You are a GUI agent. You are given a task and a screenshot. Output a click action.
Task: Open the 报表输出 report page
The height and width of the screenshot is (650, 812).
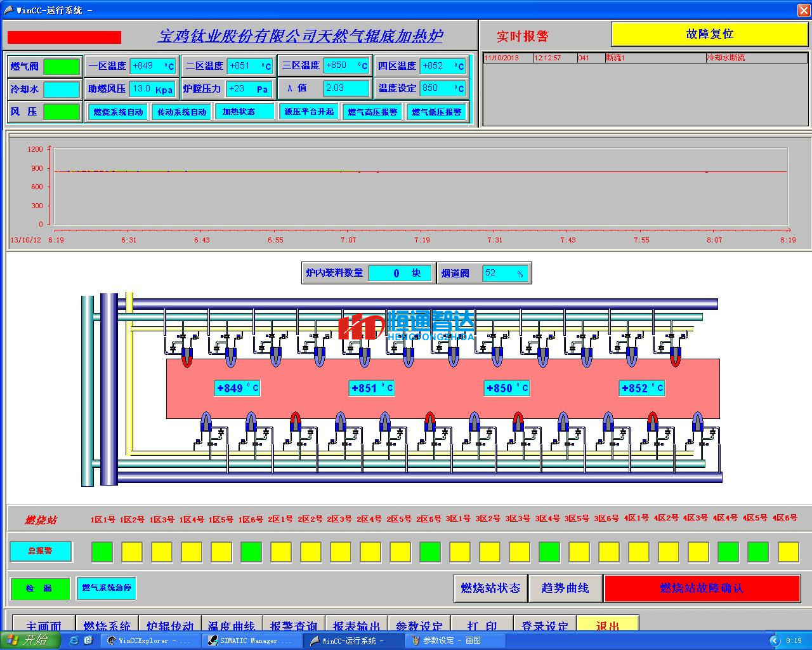pos(357,625)
